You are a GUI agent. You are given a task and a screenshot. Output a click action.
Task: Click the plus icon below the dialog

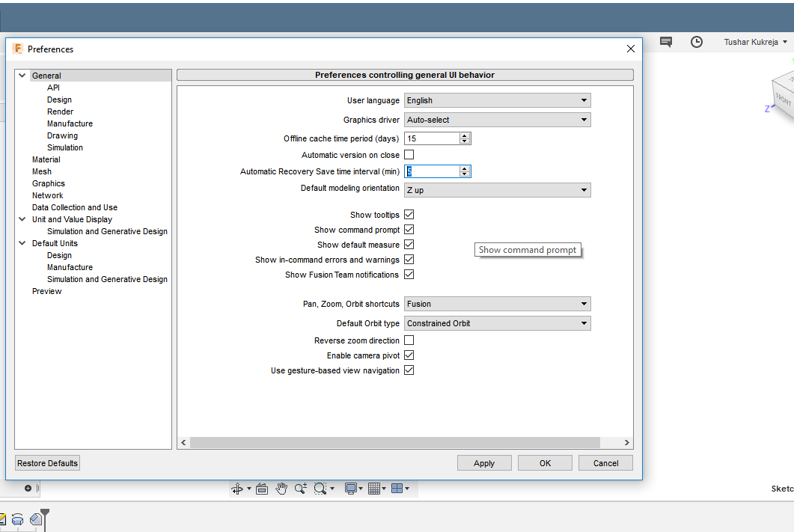click(28, 488)
